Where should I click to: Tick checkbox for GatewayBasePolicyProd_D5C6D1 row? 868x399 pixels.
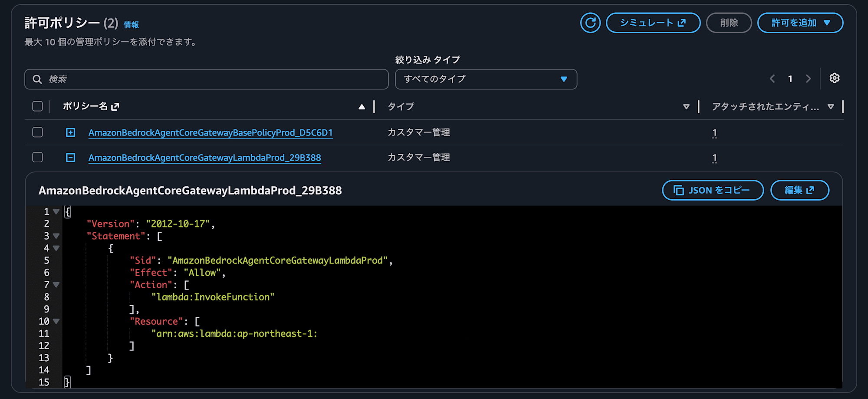38,132
